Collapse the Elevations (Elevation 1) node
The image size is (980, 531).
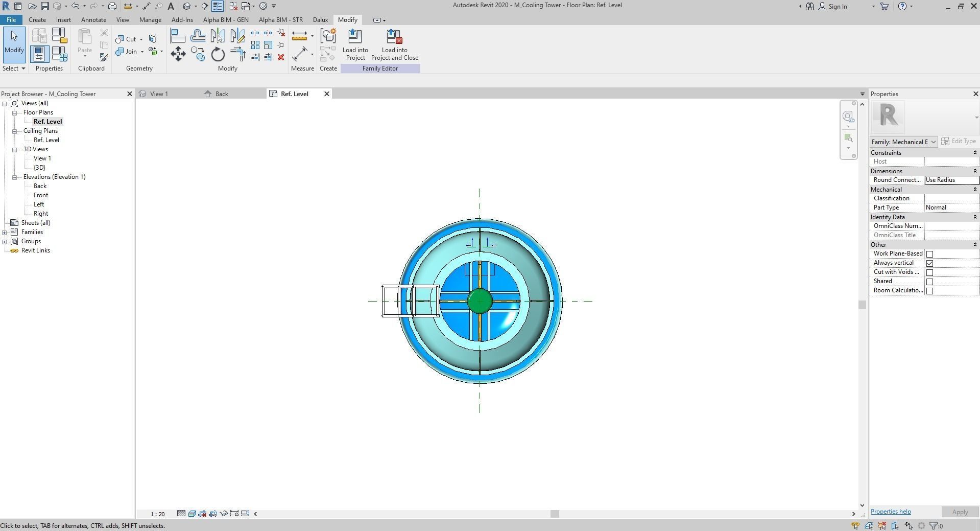15,177
